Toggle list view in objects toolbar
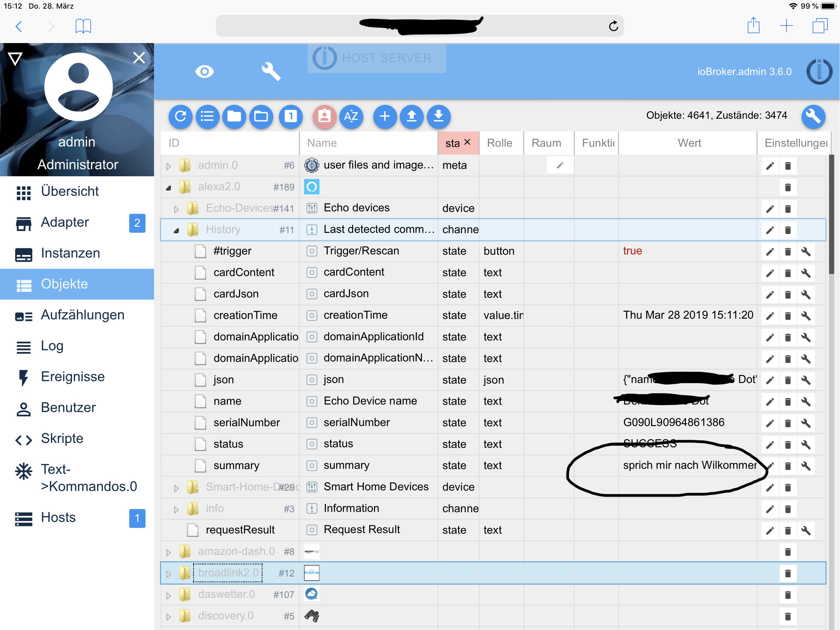The image size is (840, 630). point(207,116)
